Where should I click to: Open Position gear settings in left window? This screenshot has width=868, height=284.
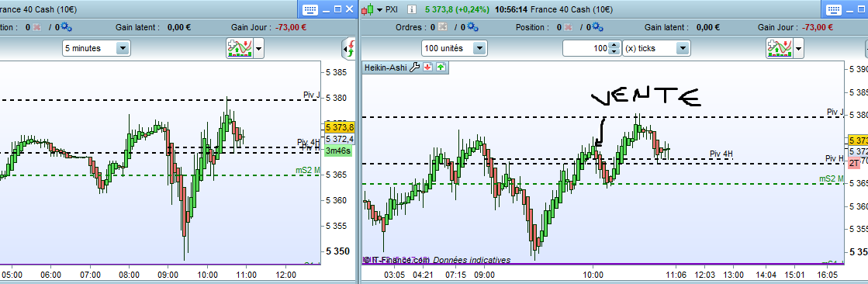67,26
